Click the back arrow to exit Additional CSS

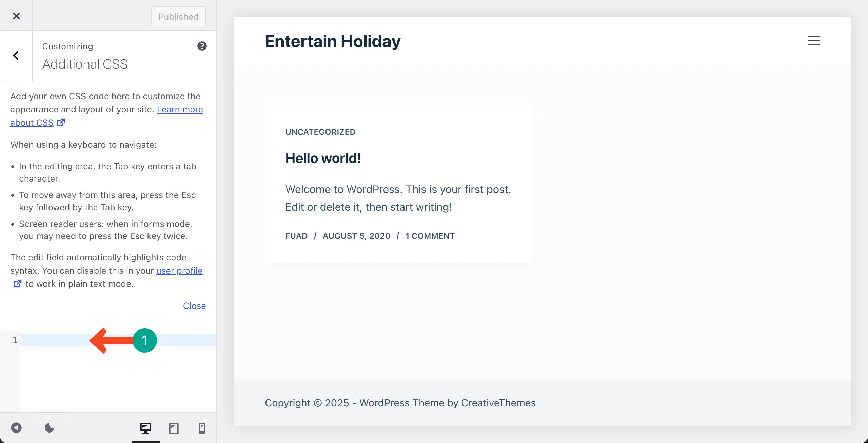point(16,55)
